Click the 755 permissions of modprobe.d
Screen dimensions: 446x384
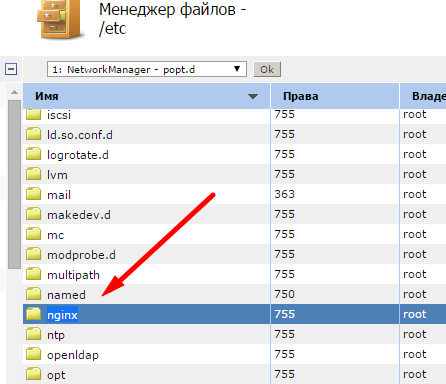pos(285,254)
